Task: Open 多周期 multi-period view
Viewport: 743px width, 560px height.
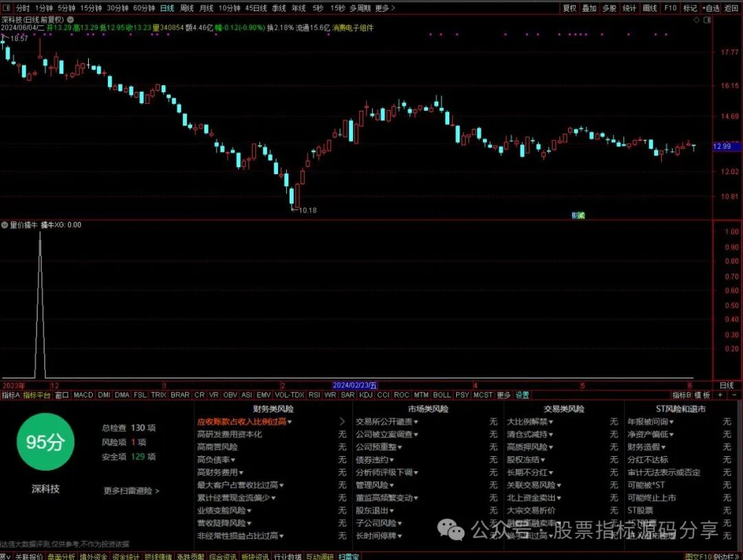Action: pyautogui.click(x=360, y=8)
